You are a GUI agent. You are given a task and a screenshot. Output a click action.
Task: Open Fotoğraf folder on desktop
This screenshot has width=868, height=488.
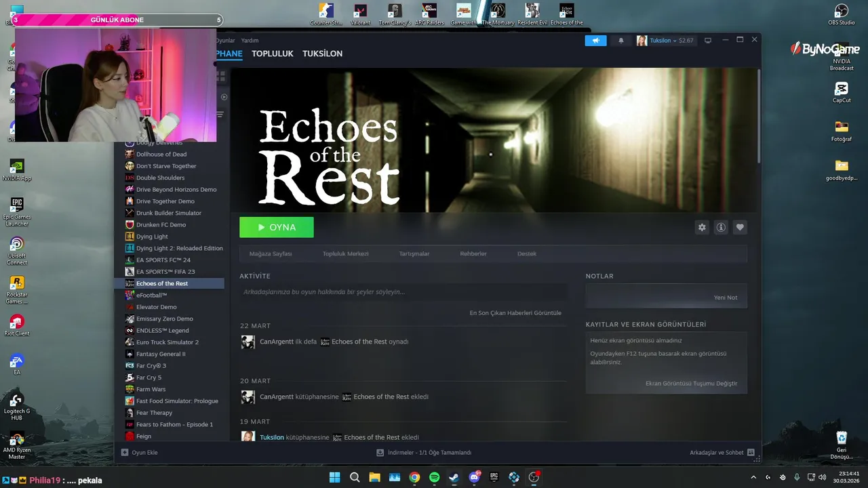[x=842, y=131]
